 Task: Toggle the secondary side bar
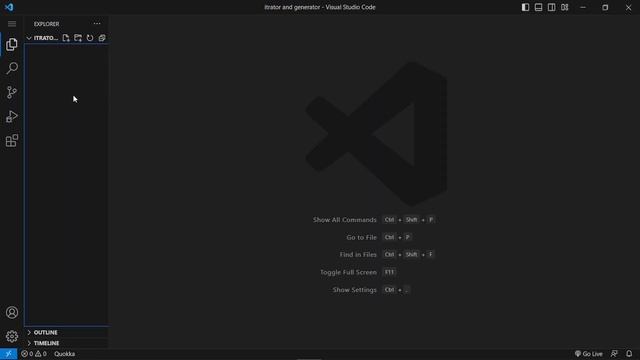pos(551,7)
